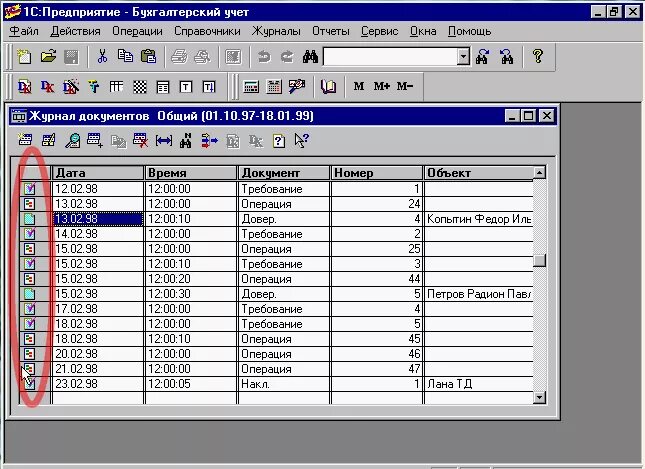Click the number 47 cell
The image size is (645, 469).
pos(377,369)
